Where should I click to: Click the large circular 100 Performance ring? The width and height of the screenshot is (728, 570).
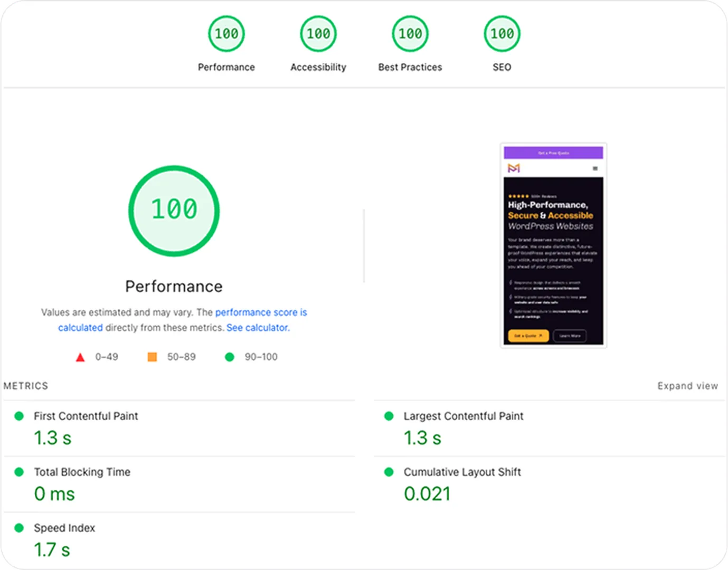[174, 210]
